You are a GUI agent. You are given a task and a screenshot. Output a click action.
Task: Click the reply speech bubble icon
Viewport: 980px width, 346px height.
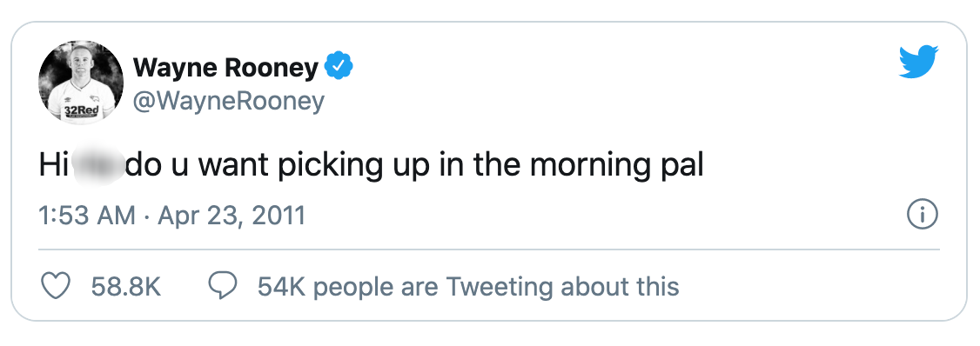[x=222, y=287]
